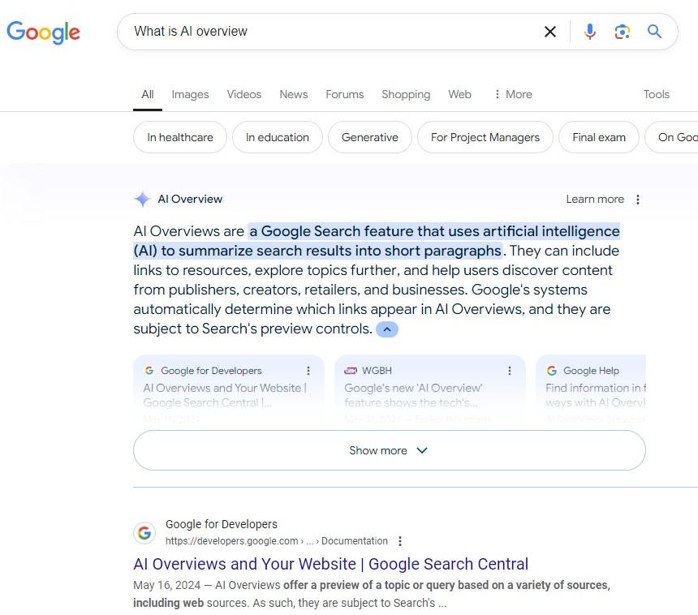698x615 pixels.
Task: Open Google Lens image search icon
Action: pyautogui.click(x=622, y=32)
